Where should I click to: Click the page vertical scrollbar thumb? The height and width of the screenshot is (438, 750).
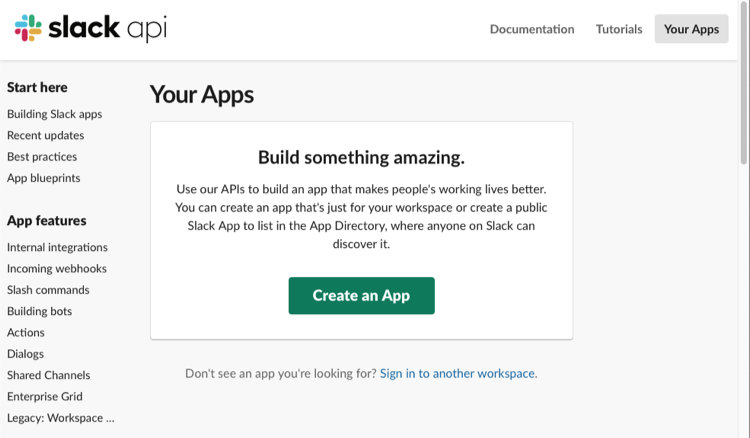click(x=744, y=82)
